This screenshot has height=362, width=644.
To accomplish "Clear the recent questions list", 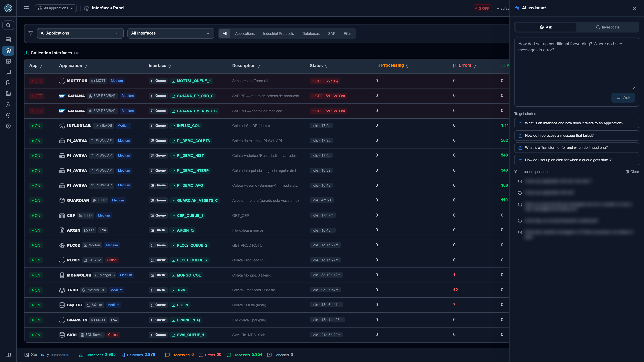I will click(x=632, y=172).
